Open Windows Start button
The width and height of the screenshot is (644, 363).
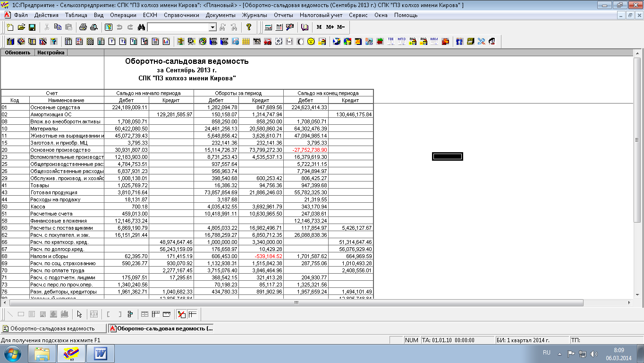[x=13, y=353]
